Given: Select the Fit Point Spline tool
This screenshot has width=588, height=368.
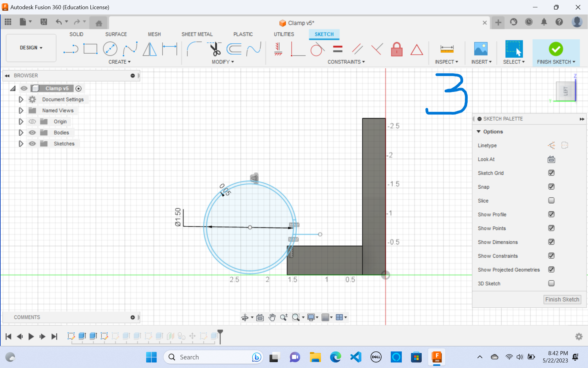Looking at the screenshot, I should (130, 49).
